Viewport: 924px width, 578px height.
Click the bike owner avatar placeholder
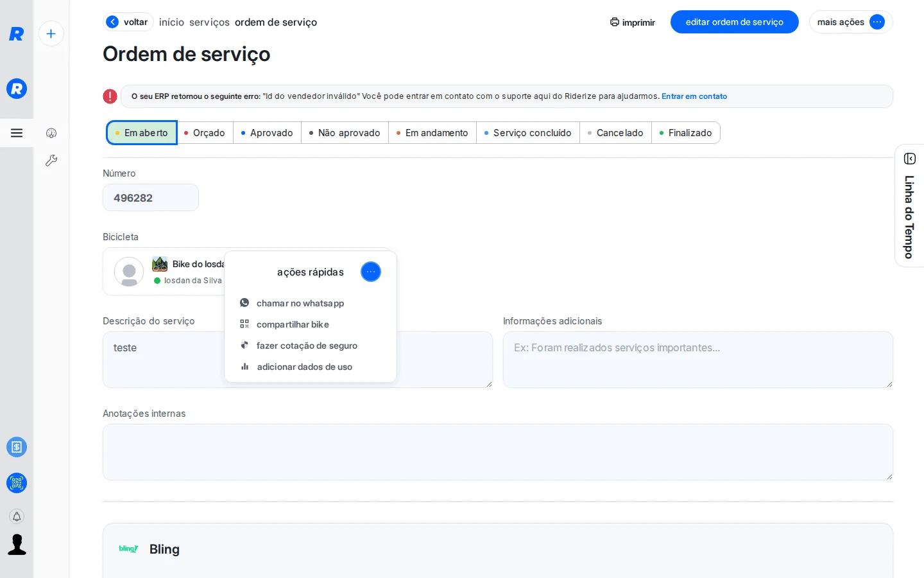click(x=129, y=272)
